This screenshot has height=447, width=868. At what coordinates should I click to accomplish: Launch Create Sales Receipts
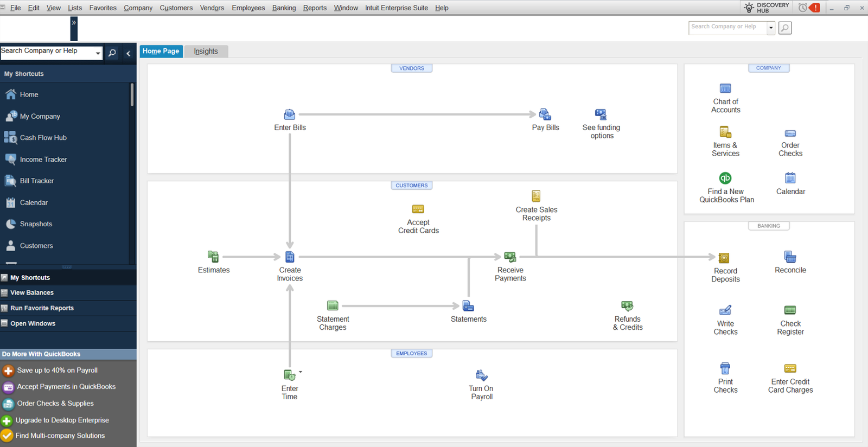536,196
